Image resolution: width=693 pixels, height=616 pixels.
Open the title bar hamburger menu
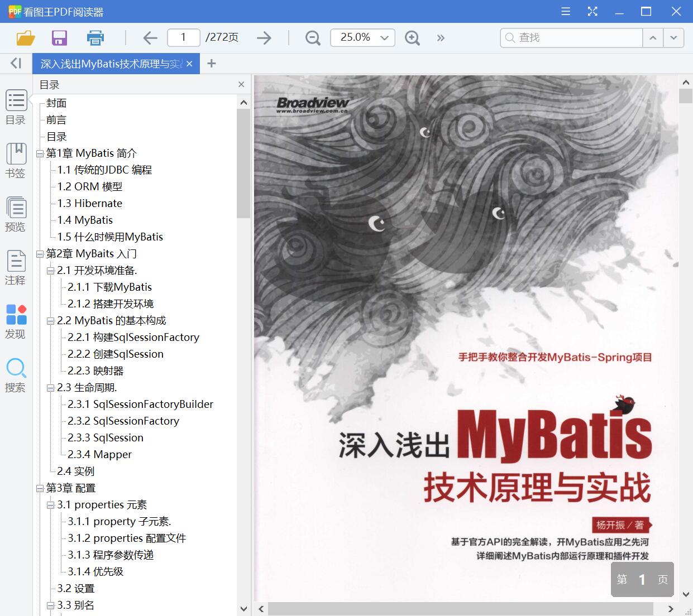[566, 11]
